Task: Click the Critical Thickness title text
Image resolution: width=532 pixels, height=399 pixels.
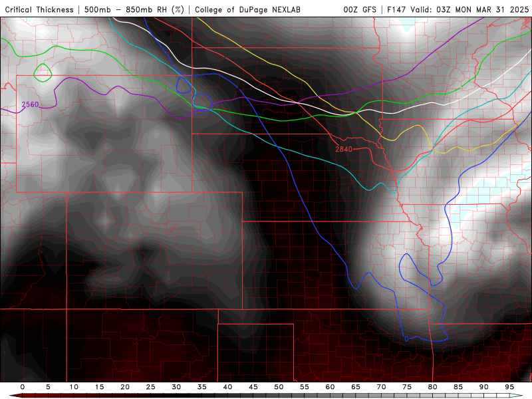Action: click(x=39, y=9)
